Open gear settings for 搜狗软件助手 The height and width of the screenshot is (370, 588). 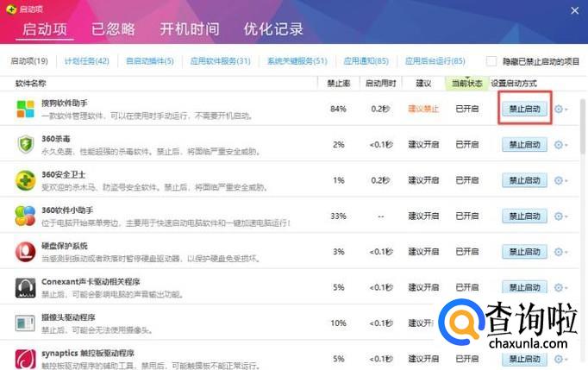pyautogui.click(x=560, y=110)
